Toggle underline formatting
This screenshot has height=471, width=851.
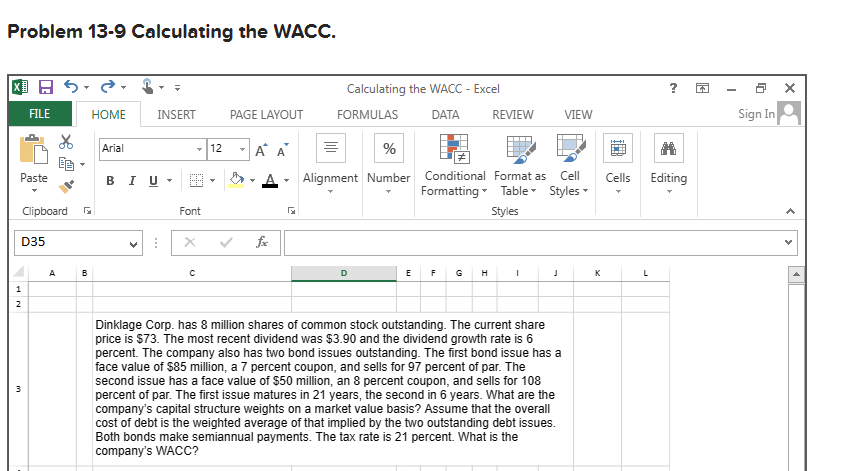click(154, 181)
